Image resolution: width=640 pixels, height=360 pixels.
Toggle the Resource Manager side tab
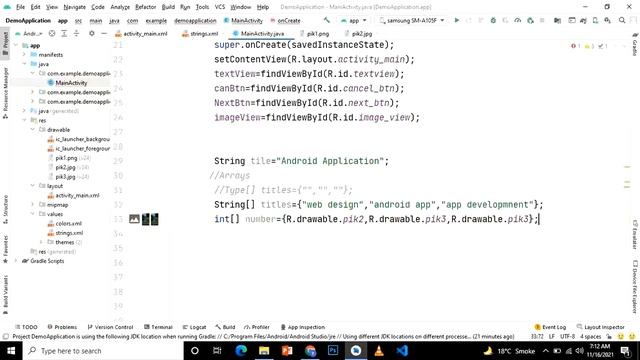coord(5,93)
